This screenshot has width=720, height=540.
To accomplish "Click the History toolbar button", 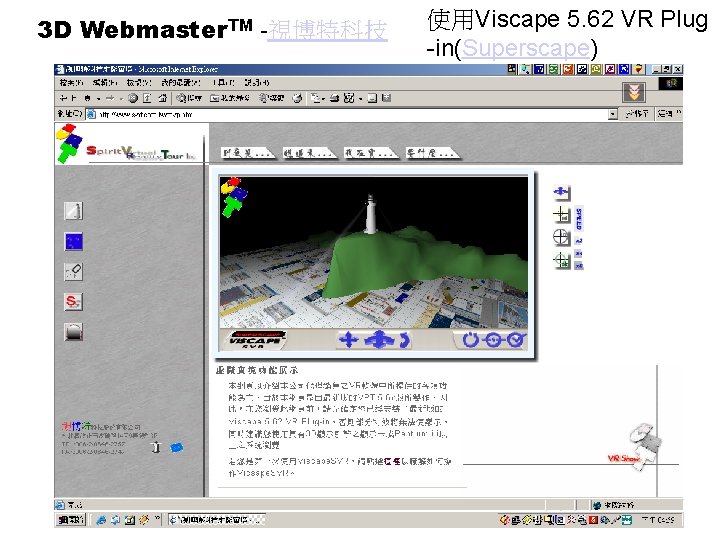I will click(271, 98).
